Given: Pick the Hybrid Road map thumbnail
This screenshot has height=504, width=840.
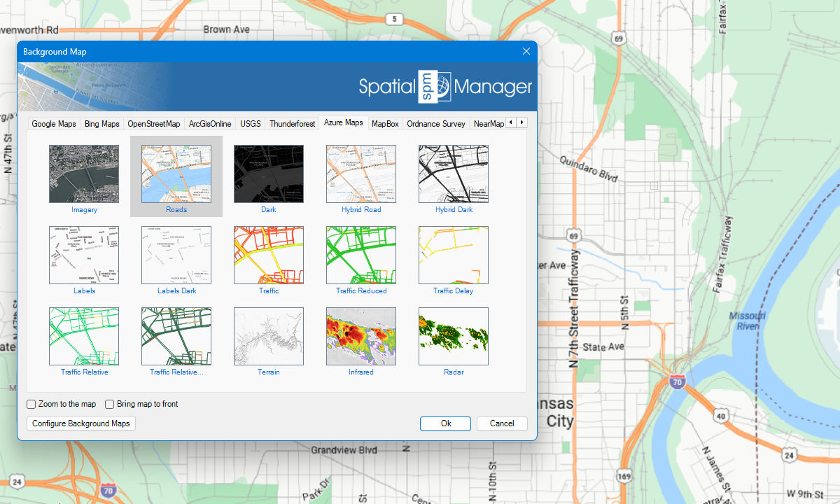Looking at the screenshot, I should tap(361, 174).
